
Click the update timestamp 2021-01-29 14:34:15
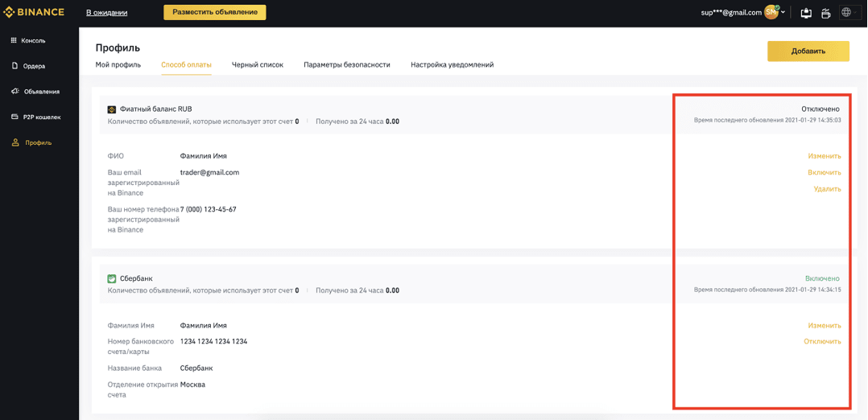tap(814, 290)
